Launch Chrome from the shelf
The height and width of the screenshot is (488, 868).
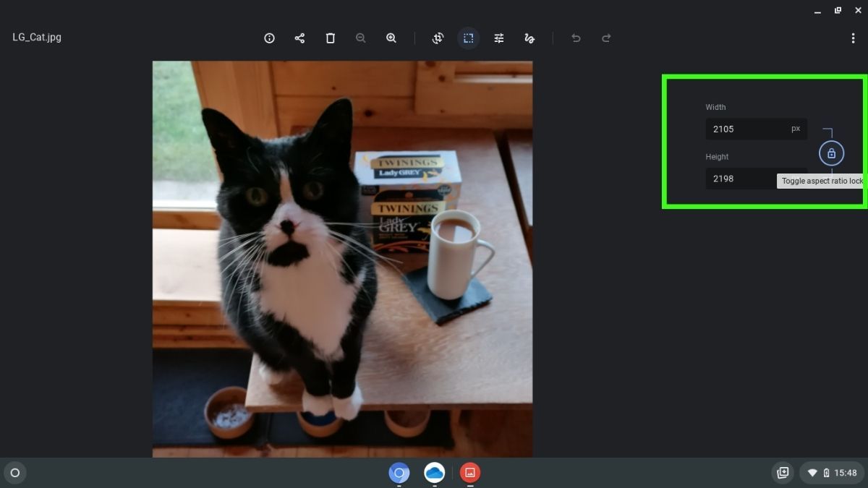(x=399, y=473)
